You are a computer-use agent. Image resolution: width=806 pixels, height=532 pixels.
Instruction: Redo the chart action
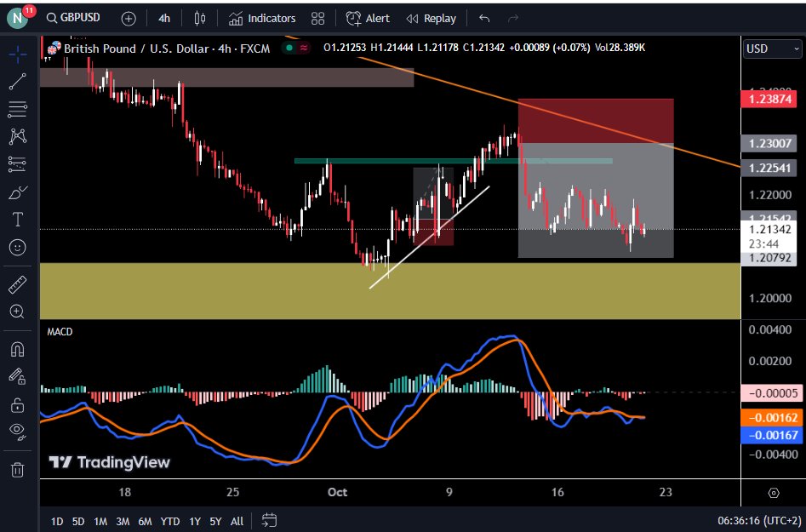(x=512, y=19)
